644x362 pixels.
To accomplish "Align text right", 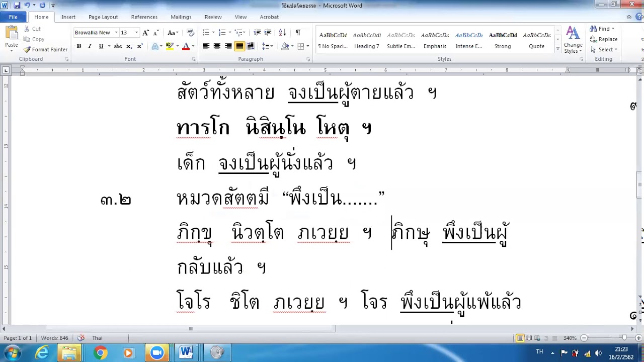I will (228, 46).
